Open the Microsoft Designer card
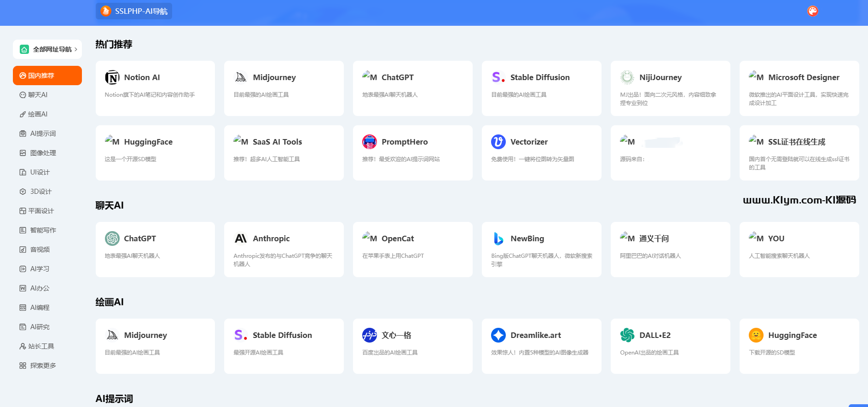 799,88
